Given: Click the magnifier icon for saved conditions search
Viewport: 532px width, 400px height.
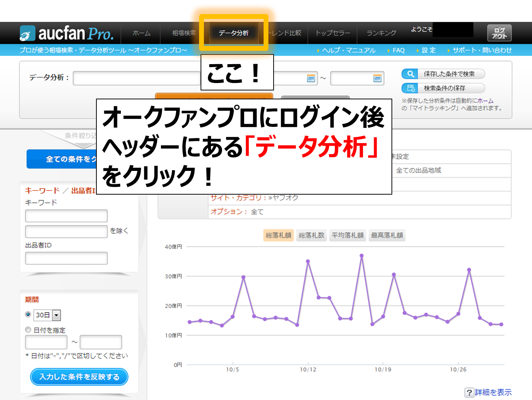Looking at the screenshot, I should [x=410, y=74].
